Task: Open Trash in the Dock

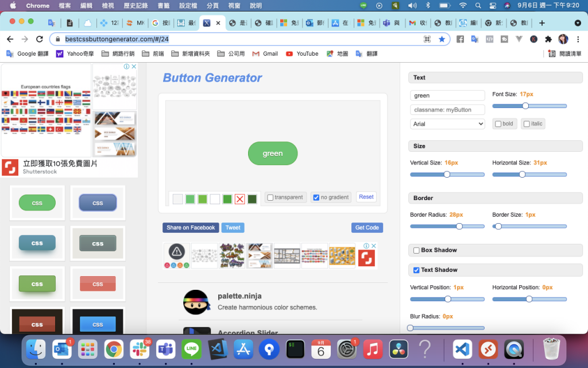Action: pos(551,349)
